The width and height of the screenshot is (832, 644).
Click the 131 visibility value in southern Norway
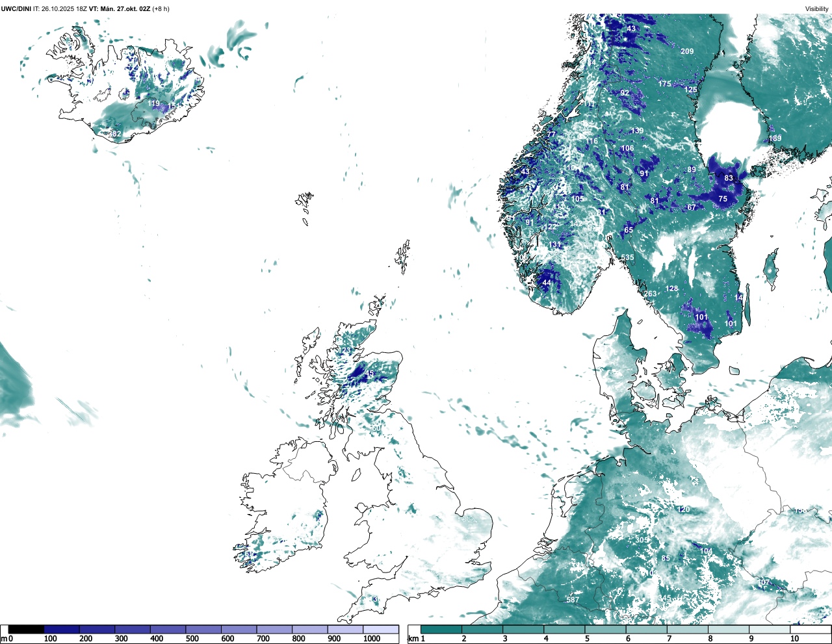click(555, 245)
